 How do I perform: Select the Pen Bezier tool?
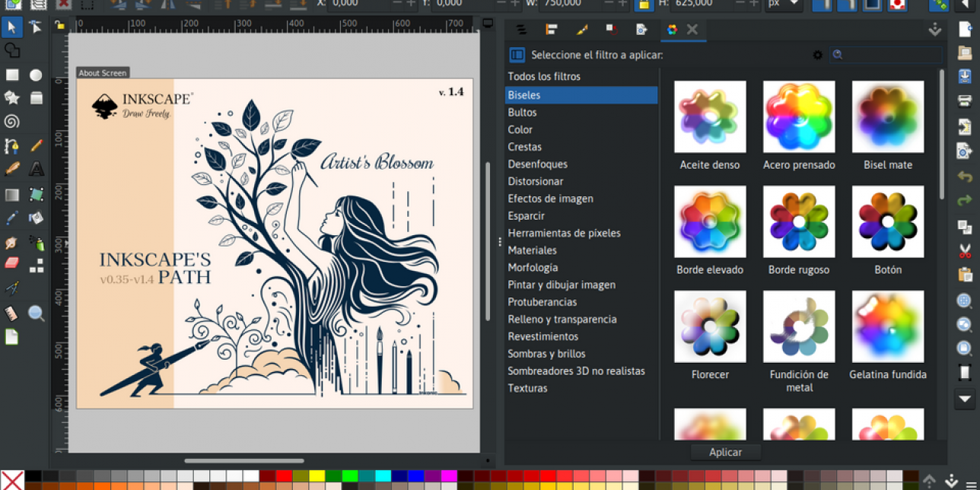coord(12,145)
